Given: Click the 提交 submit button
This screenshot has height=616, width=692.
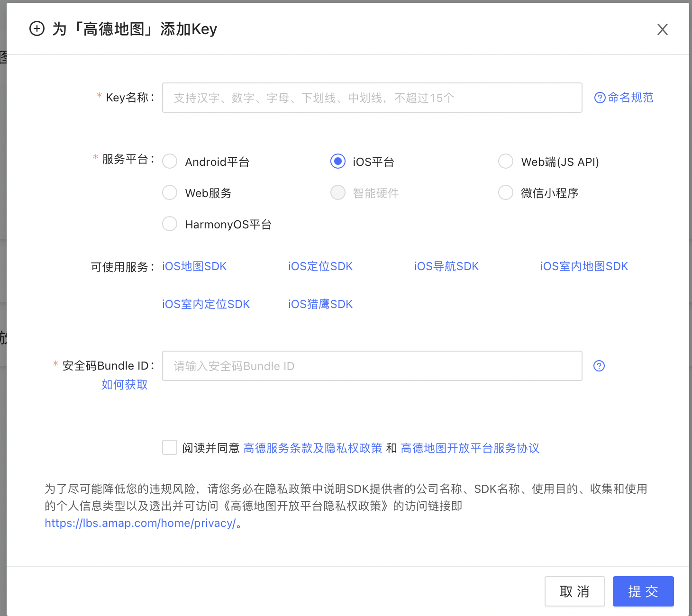Looking at the screenshot, I should pos(643,591).
